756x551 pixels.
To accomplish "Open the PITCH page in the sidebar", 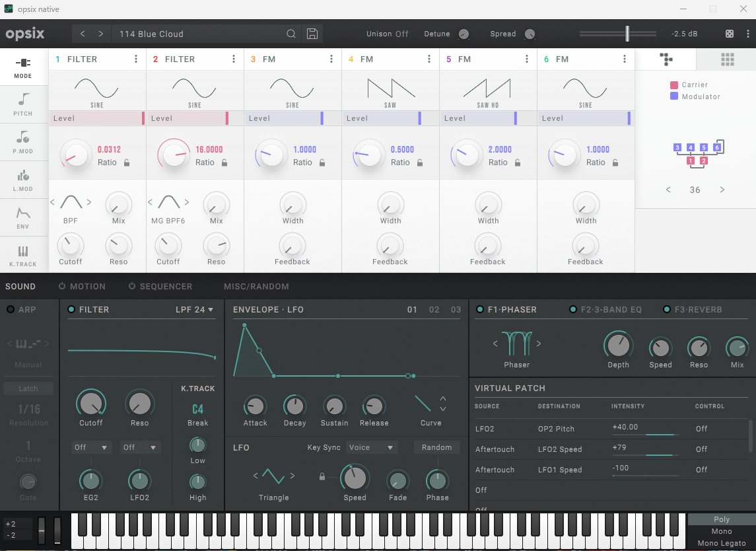I will pyautogui.click(x=23, y=104).
